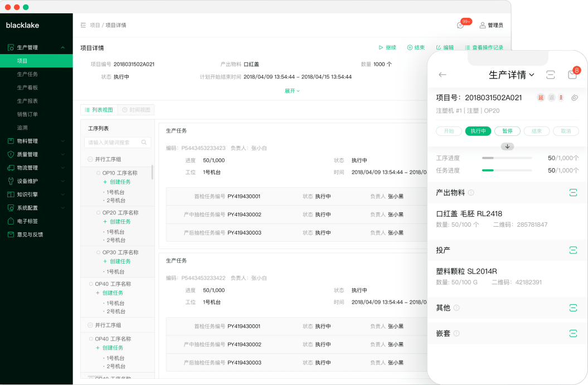Expand the 物料管理 menu section
Screen dimensions: 588x385
(63, 141)
